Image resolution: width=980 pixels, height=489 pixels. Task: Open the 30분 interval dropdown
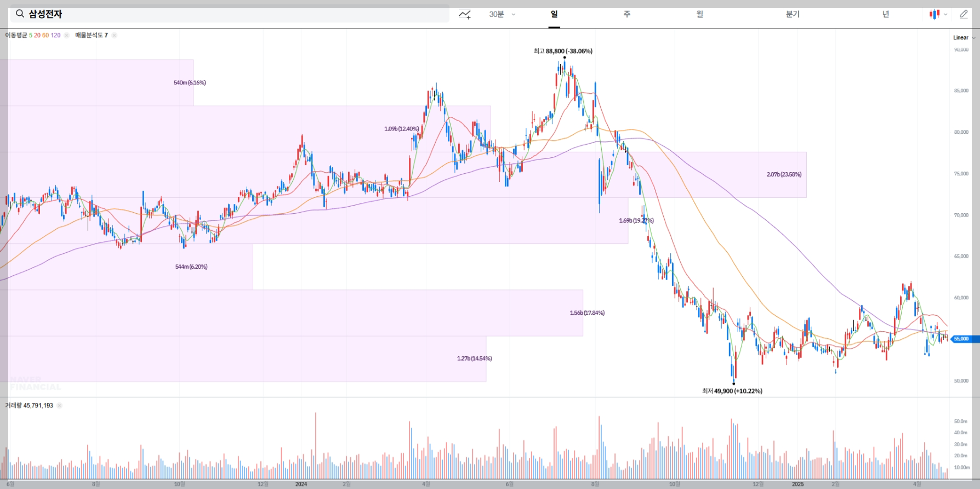[x=502, y=14]
